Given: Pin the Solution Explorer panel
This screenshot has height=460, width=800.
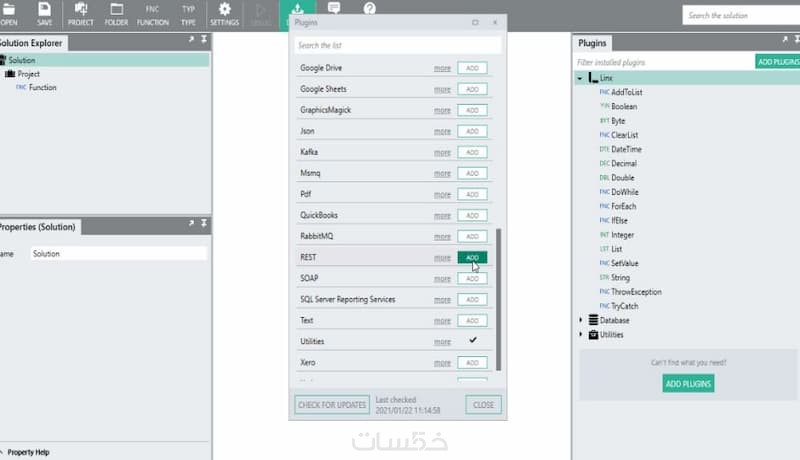Looking at the screenshot, I should (x=204, y=39).
